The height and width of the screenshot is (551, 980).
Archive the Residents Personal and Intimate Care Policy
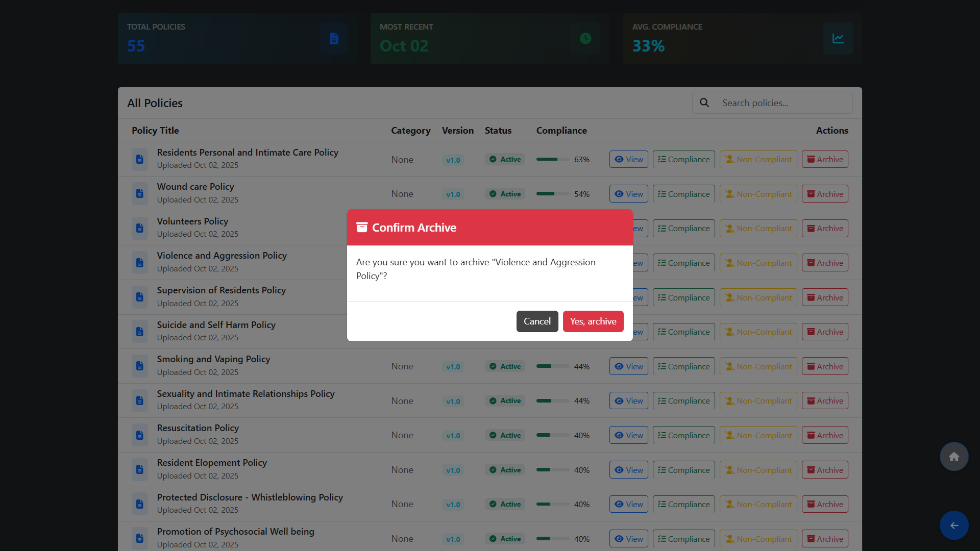[825, 159]
